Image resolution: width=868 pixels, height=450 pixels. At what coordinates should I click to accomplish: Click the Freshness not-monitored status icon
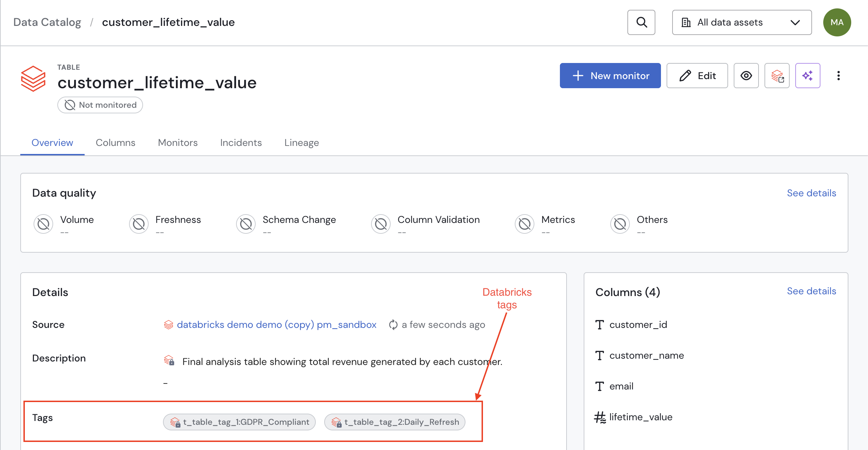[139, 224]
